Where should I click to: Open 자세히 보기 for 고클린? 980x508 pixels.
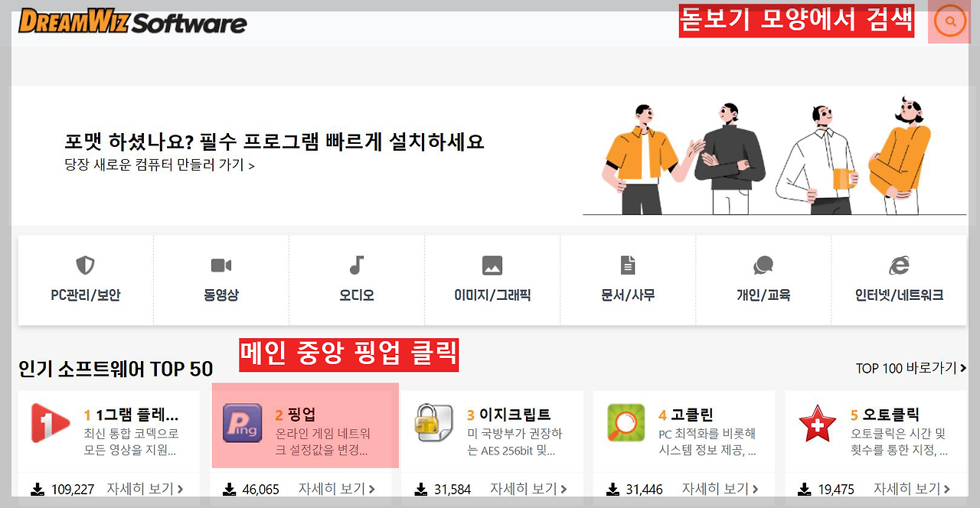720,489
